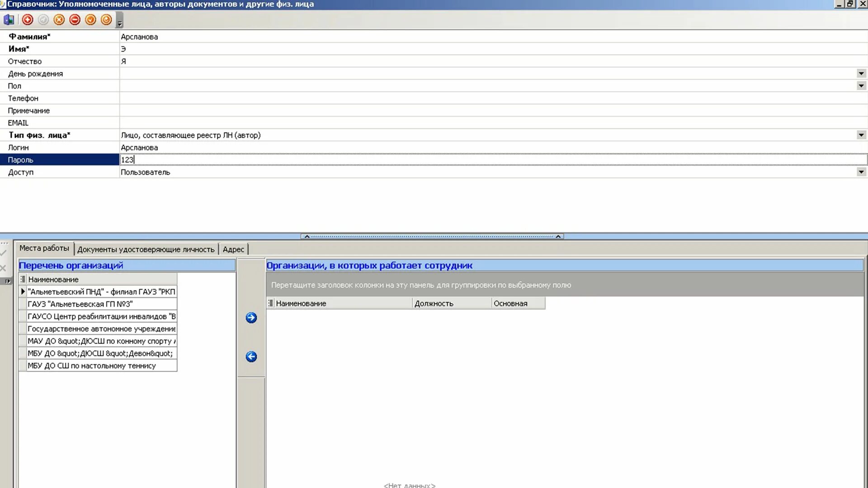Viewport: 868px width, 488px height.
Task: Click the panel splitter collapse handle
Action: pyautogui.click(x=432, y=236)
